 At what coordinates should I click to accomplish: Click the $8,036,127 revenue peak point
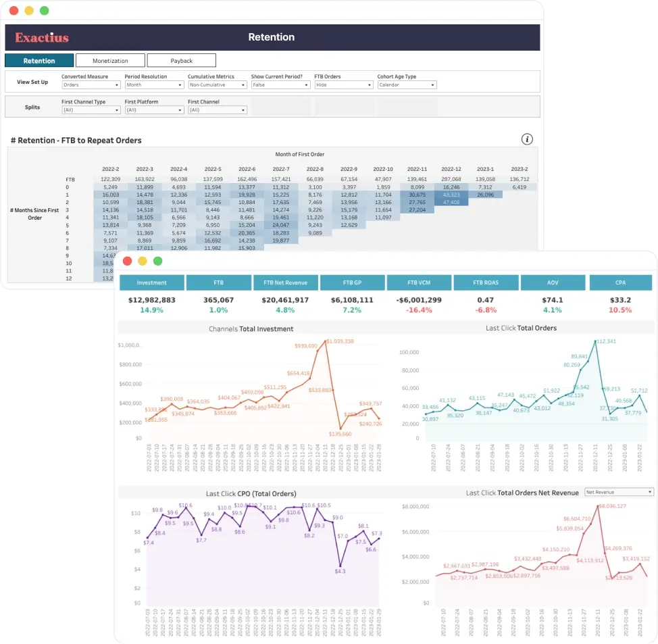pos(599,507)
